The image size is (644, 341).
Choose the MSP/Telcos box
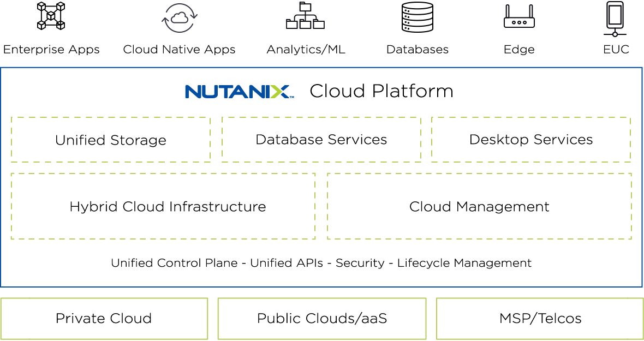[540, 319]
